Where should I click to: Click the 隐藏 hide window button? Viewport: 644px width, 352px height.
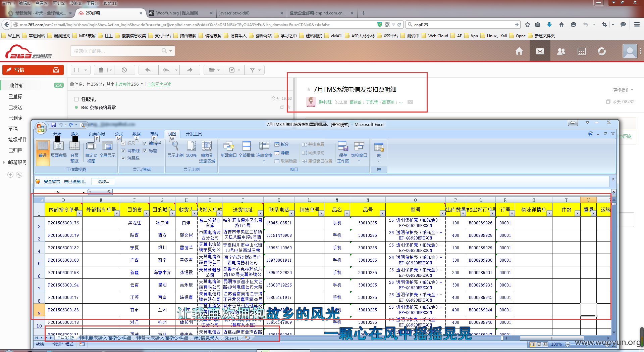281,153
